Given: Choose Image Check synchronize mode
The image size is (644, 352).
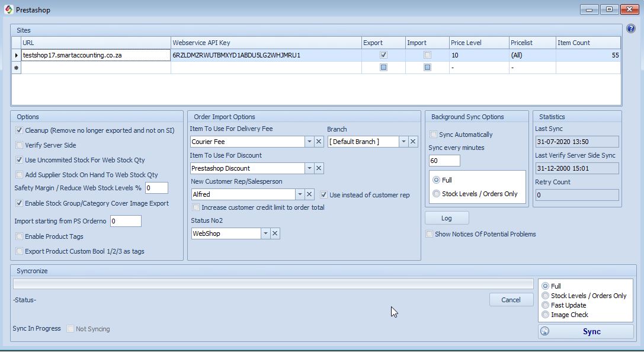Looking at the screenshot, I should pos(546,315).
